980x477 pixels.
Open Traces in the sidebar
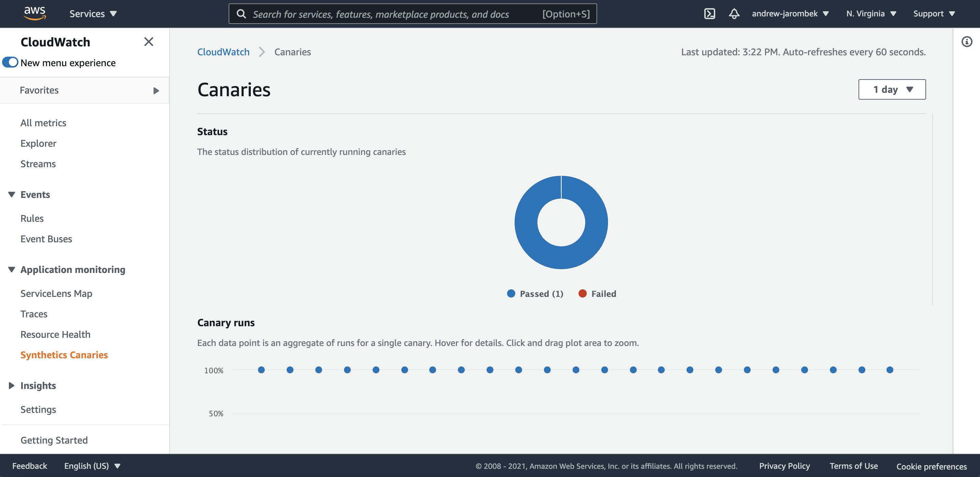coord(34,314)
